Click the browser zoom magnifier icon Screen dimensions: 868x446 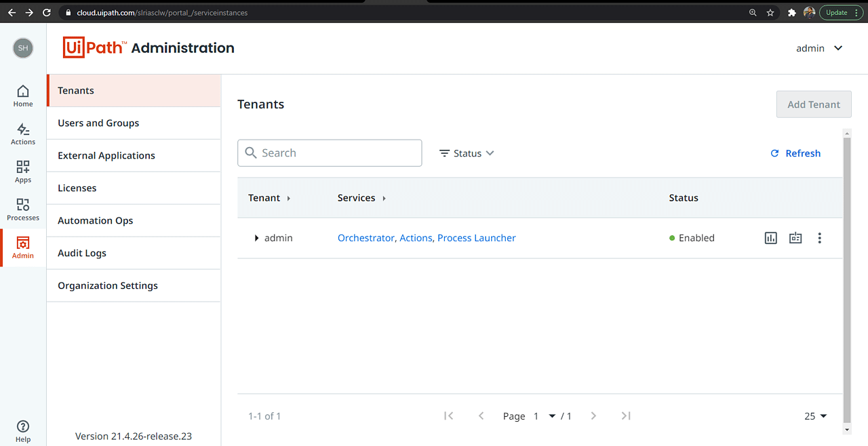753,12
